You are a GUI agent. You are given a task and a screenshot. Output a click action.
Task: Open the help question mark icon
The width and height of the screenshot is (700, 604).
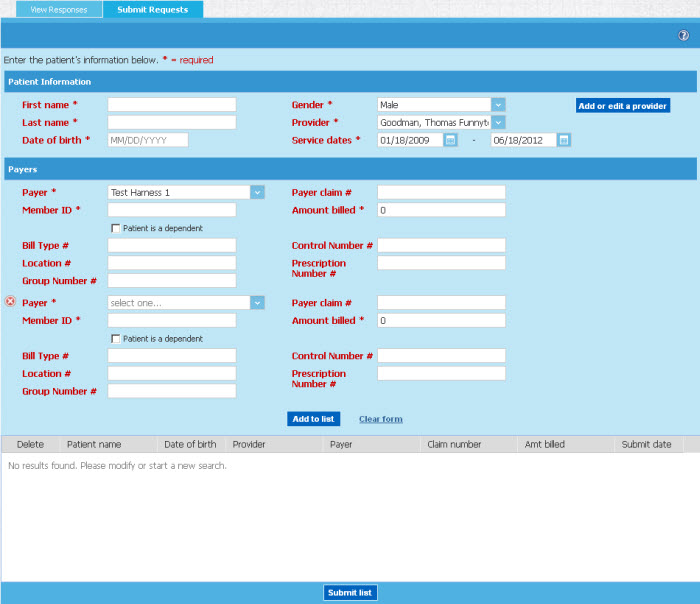point(683,35)
